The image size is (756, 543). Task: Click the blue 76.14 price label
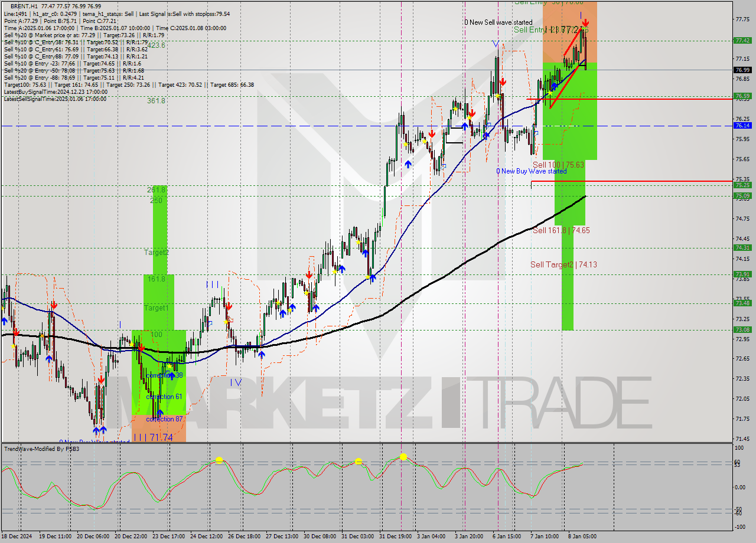742,126
